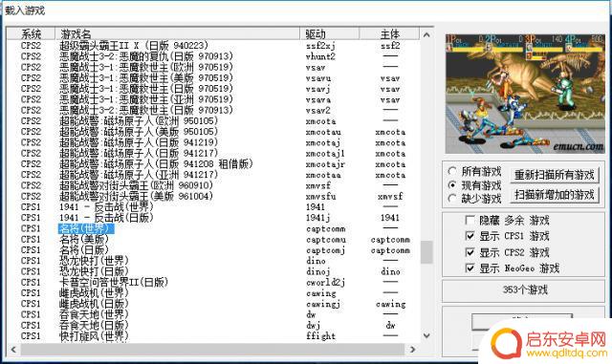612x364 pixels.
Task: Click the horizontal scroll left arrow
Action: coord(13,349)
